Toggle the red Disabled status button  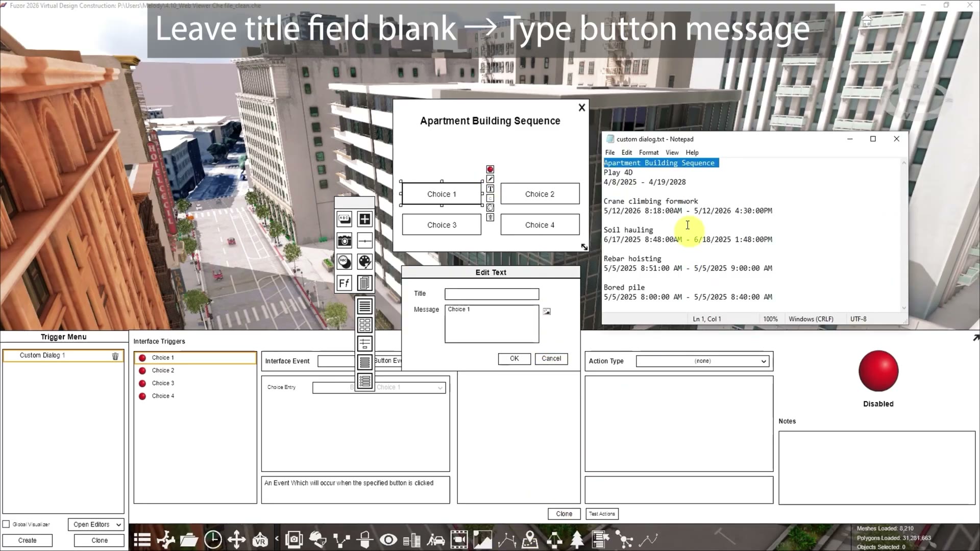pos(878,371)
